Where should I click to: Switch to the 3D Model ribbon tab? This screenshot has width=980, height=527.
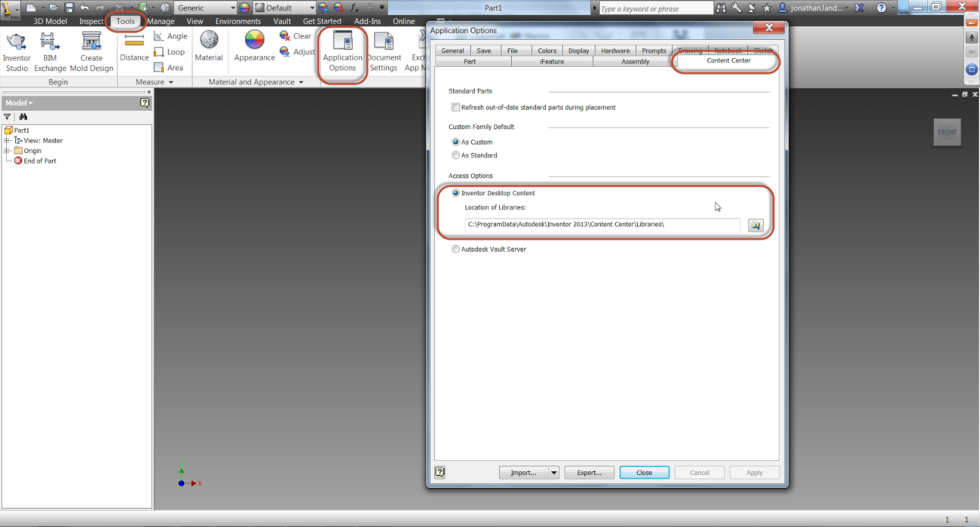coord(50,21)
